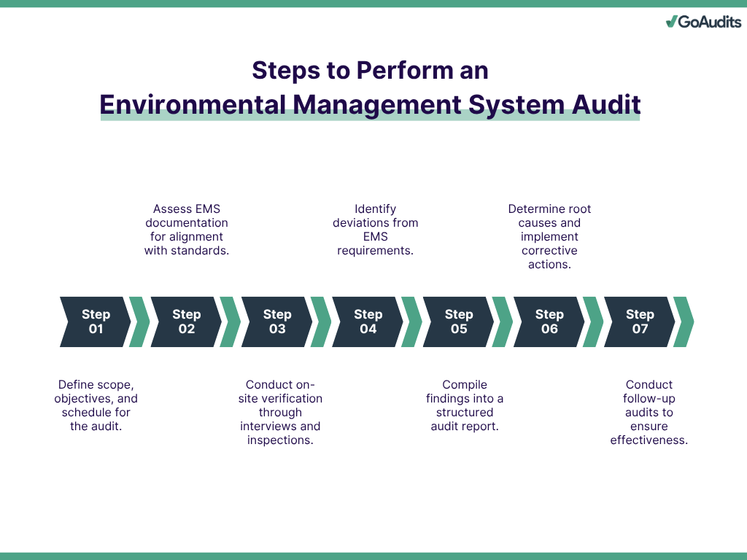Click the Step 04 arrow block

[x=368, y=322]
